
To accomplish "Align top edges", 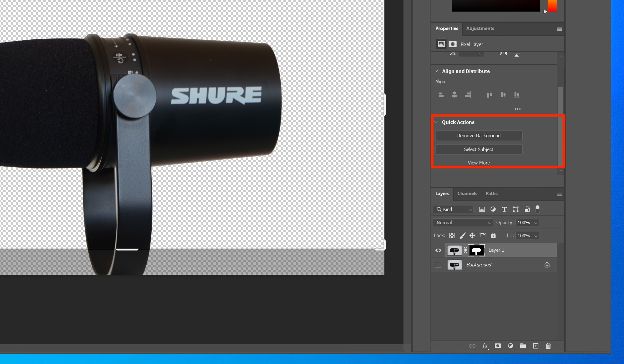I will (490, 94).
